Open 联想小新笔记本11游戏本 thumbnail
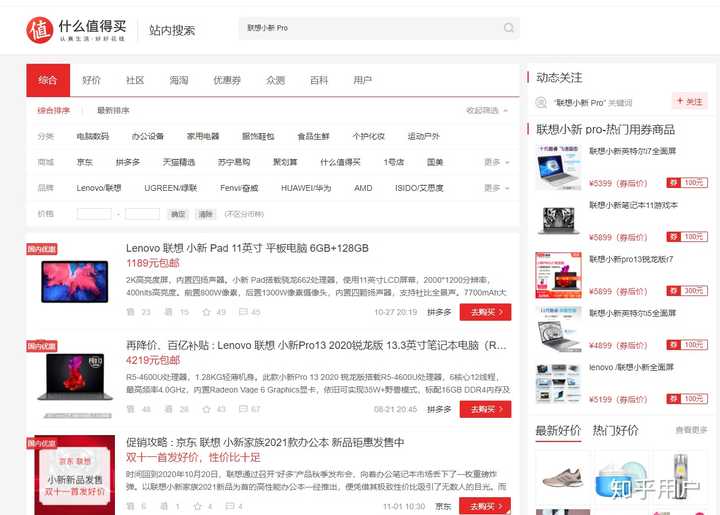Viewport: 720px width, 515px height. point(558,220)
